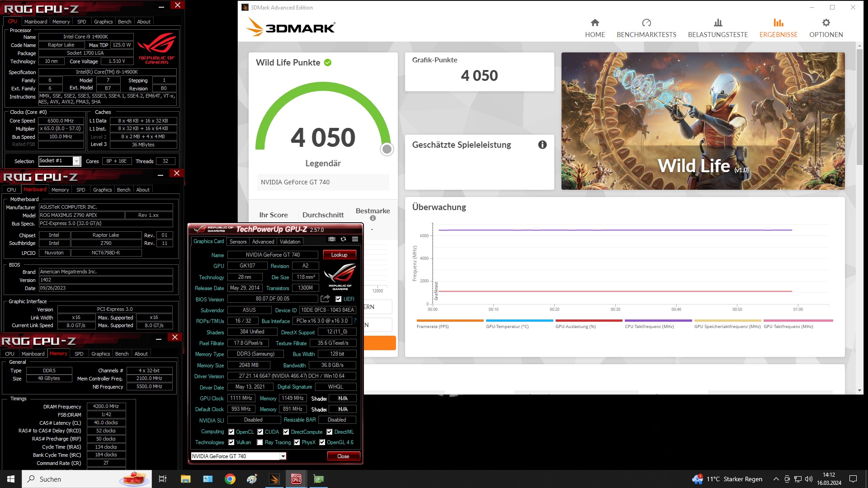Click the green verified checkmark beside Wild Life Punkte
The image size is (868, 488).
point(328,62)
